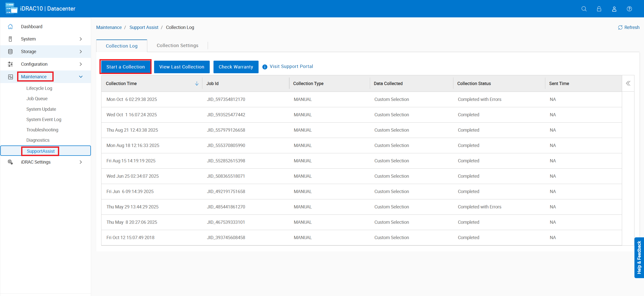Click the iDRAC Settings gear icon

[10, 162]
